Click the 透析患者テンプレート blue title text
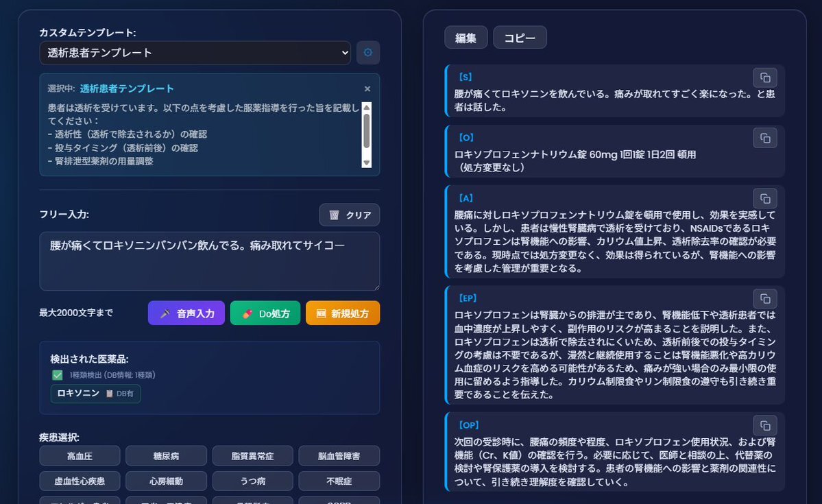Screen dimensions: 822x504 point(127,88)
